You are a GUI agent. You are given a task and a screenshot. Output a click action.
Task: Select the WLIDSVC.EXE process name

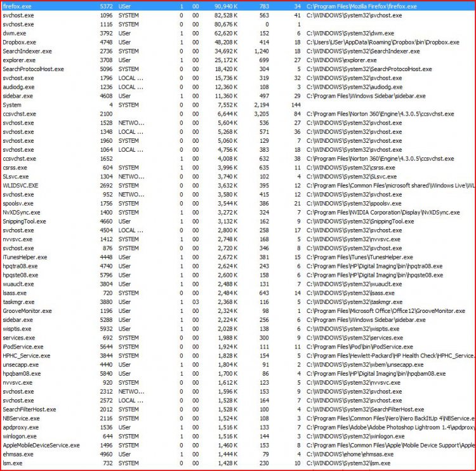tap(21, 185)
